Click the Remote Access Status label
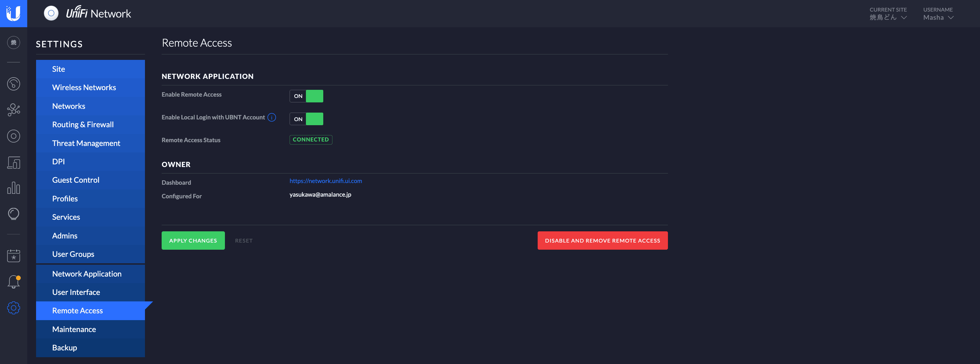Viewport: 980px width, 364px height. (191, 140)
